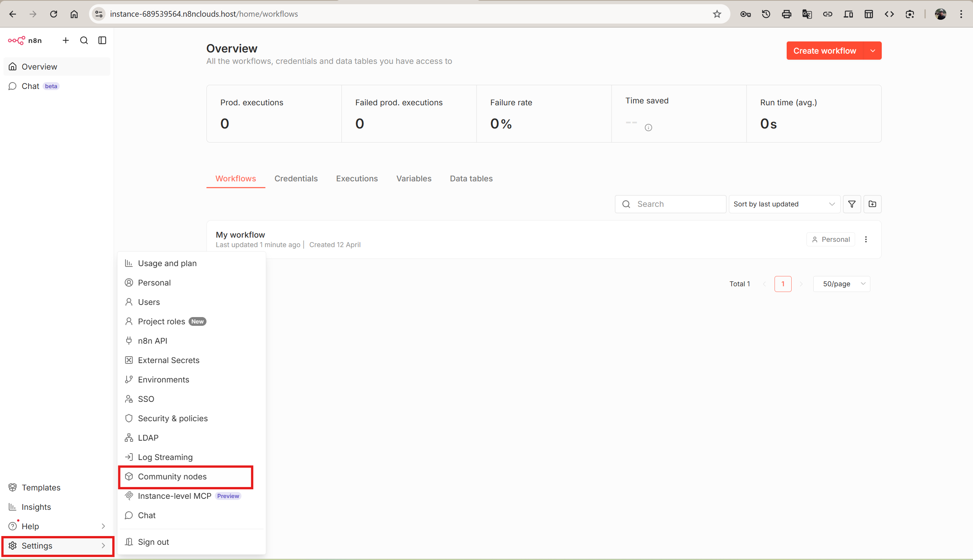Click the workflow Search input field
Screen dimensions: 973x560
[670, 204]
